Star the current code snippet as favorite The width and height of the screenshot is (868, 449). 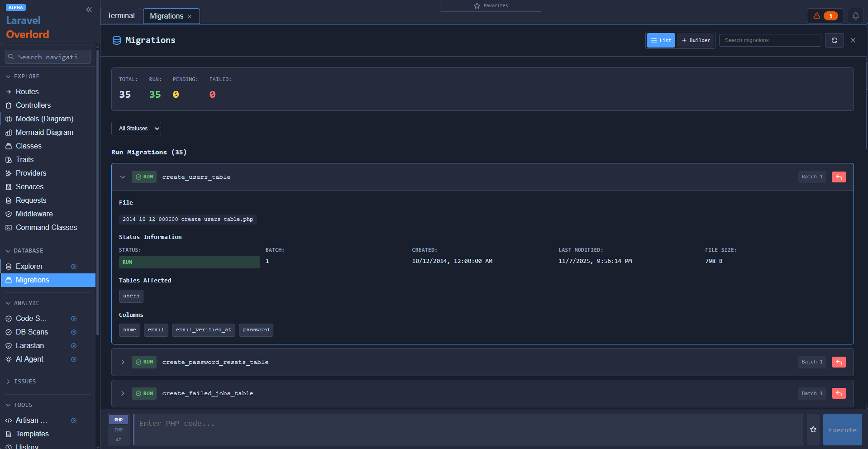813,429
